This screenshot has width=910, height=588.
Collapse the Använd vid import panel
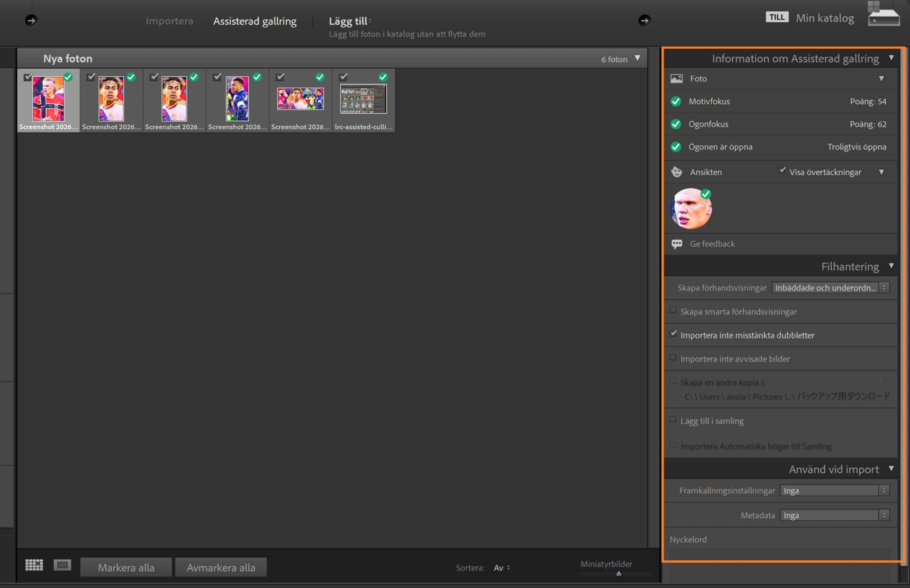(x=891, y=469)
